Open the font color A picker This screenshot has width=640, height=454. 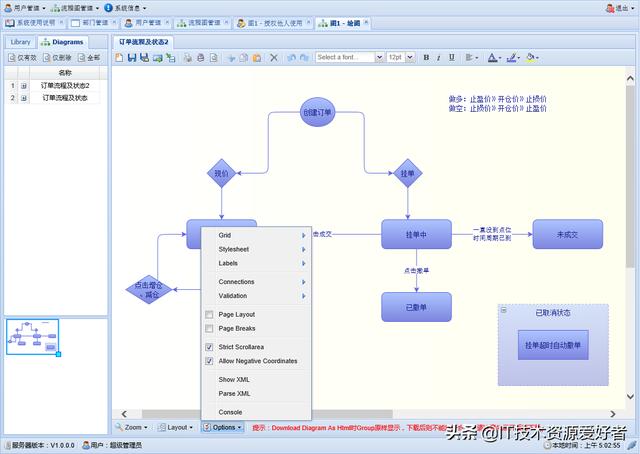[x=494, y=58]
